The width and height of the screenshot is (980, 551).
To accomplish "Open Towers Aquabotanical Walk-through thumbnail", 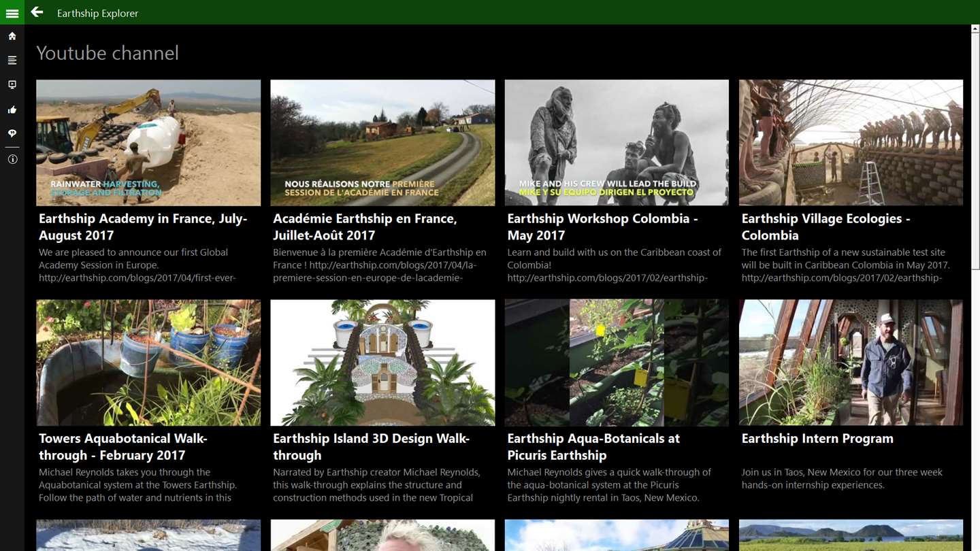I will pyautogui.click(x=148, y=363).
